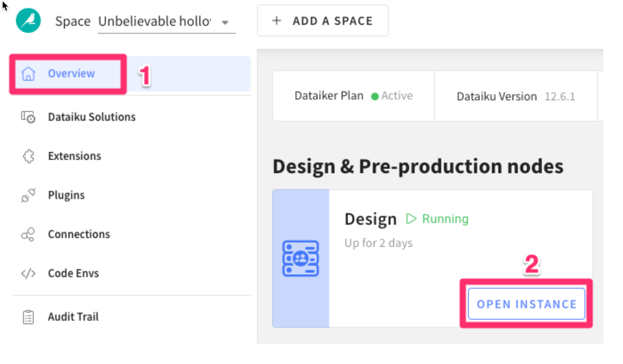Click the Code Envs brackets icon

(x=28, y=273)
